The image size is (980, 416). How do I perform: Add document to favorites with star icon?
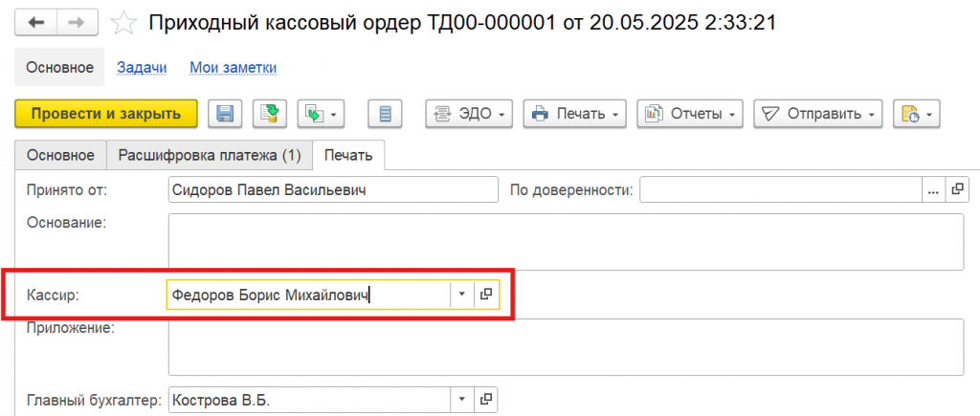[123, 24]
